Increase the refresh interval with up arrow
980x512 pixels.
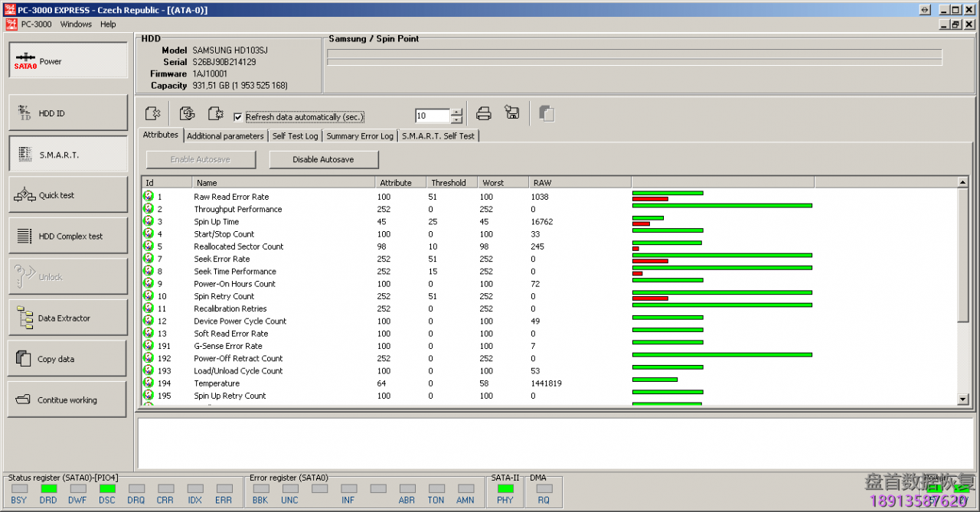(x=457, y=112)
